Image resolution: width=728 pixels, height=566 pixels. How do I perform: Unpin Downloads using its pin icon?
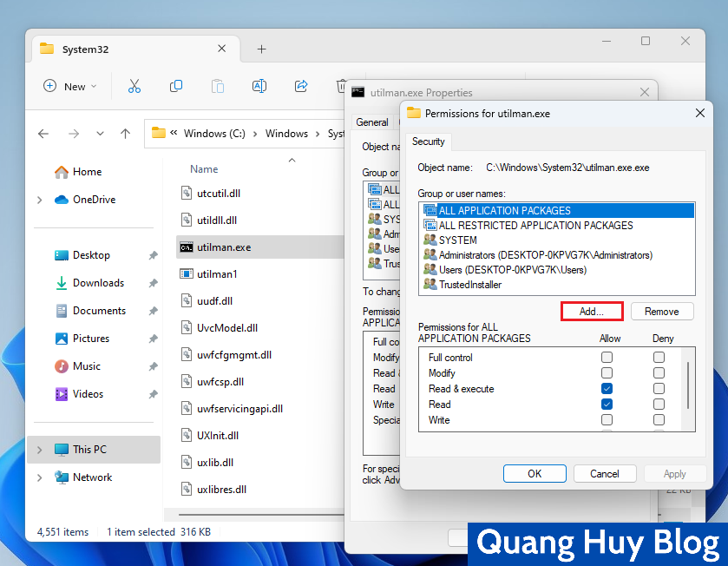pos(154,283)
